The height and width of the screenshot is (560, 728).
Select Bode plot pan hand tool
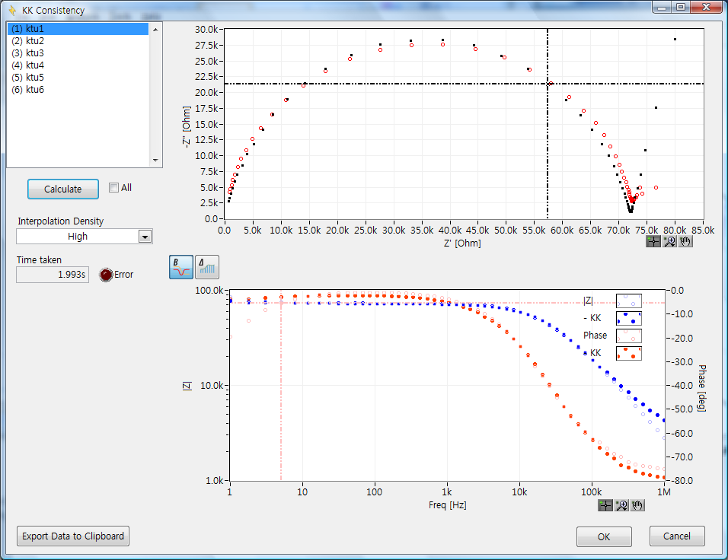tap(637, 504)
